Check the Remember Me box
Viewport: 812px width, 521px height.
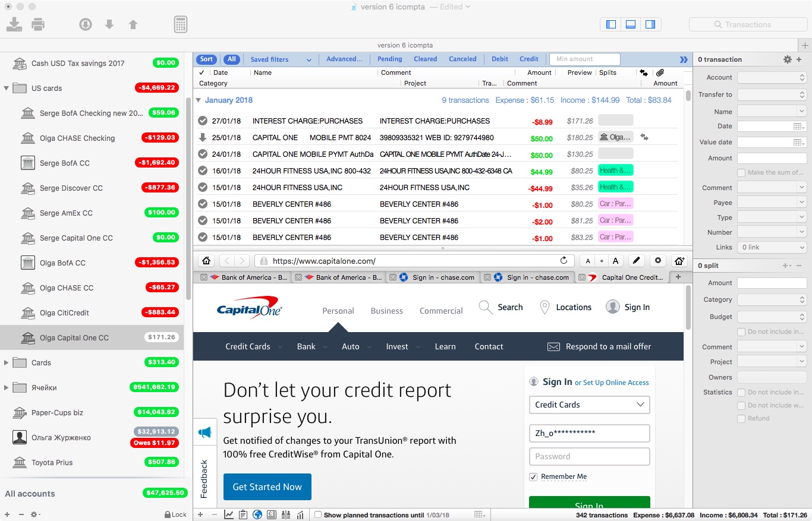point(533,476)
